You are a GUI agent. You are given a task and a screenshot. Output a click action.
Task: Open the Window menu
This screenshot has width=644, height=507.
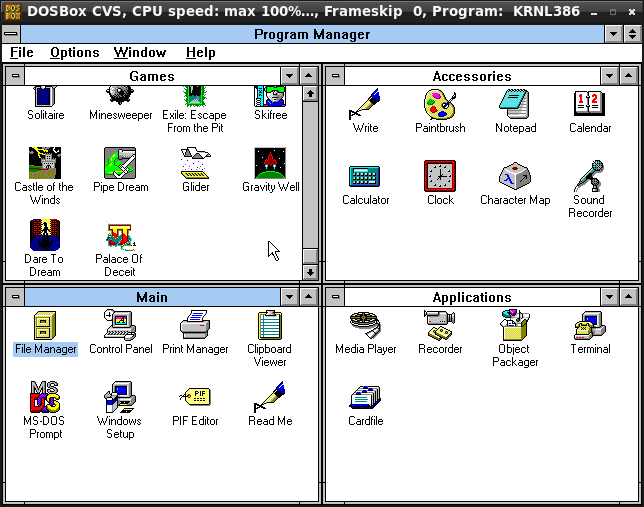point(140,53)
